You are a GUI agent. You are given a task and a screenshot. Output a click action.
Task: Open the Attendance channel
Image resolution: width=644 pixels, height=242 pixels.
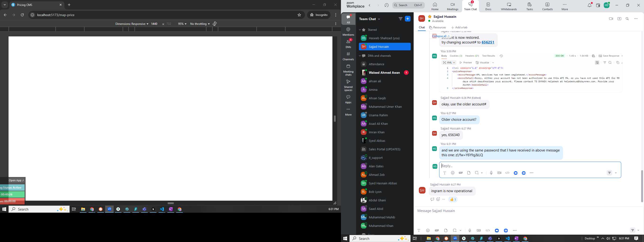point(385,64)
